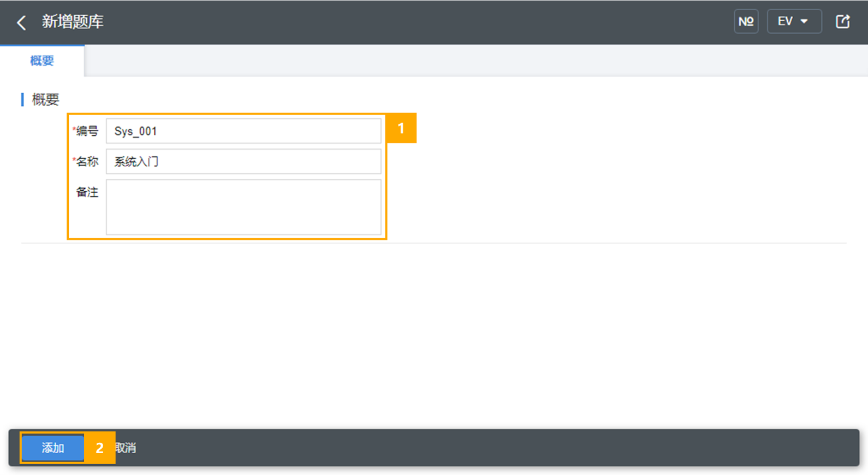Click the export share icon top right
Image resolution: width=868 pixels, height=475 pixels.
pos(842,22)
